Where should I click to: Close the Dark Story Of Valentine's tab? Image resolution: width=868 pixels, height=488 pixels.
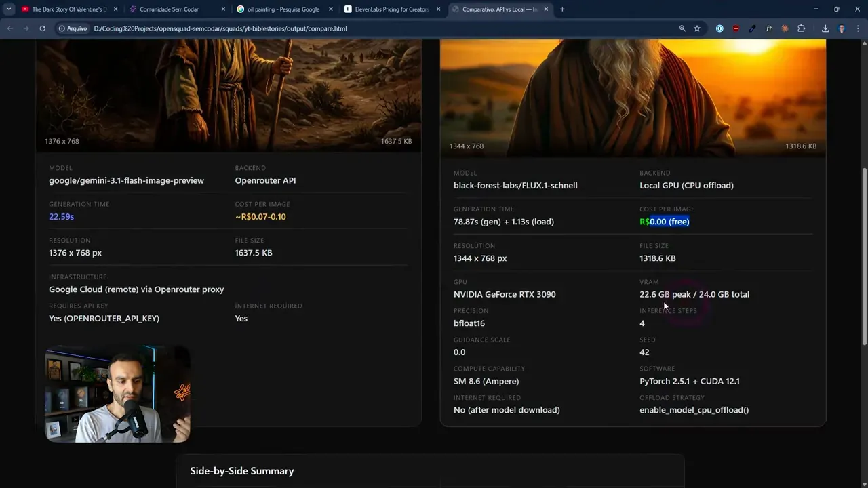click(115, 9)
